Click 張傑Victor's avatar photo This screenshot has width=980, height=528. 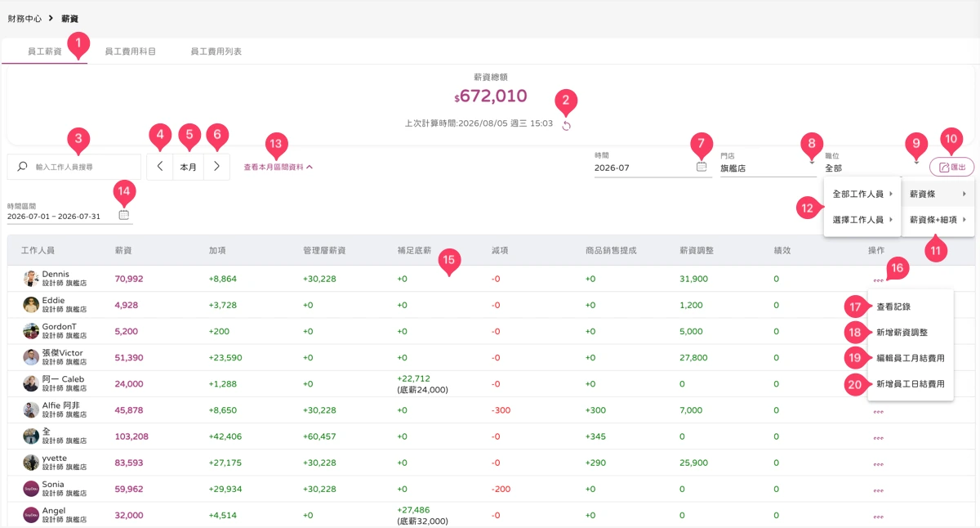(31, 357)
